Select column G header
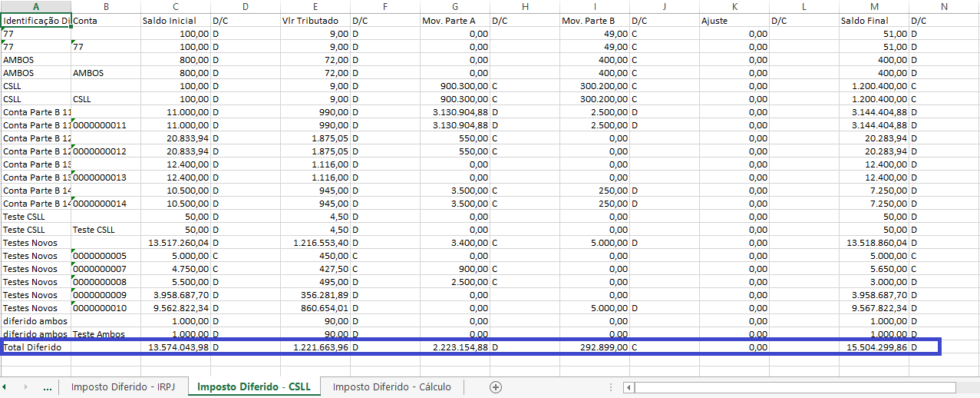980x398 pixels. coord(454,6)
